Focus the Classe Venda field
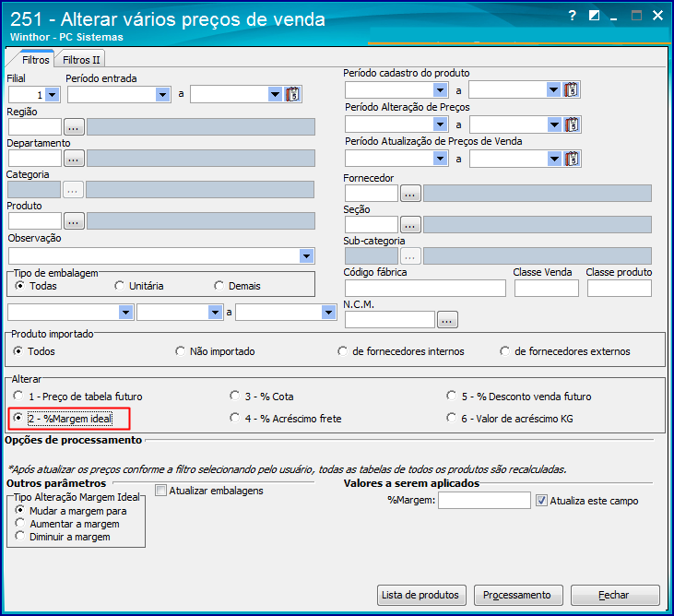This screenshot has height=616, width=674. 547,288
